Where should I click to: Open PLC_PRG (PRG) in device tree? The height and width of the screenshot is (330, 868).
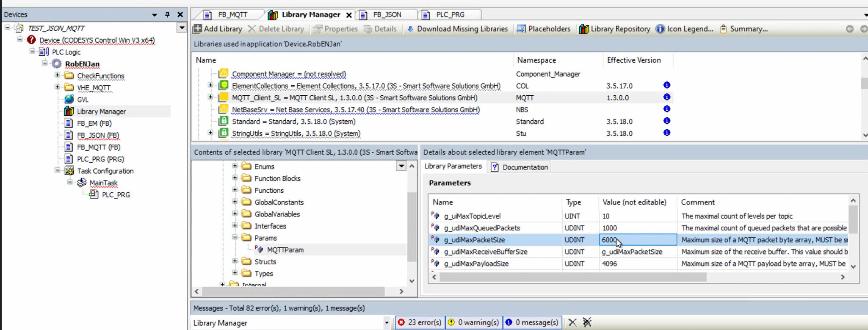coord(100,159)
